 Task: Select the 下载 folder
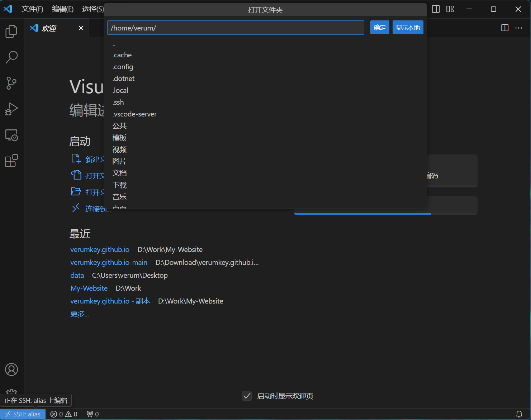point(265,185)
